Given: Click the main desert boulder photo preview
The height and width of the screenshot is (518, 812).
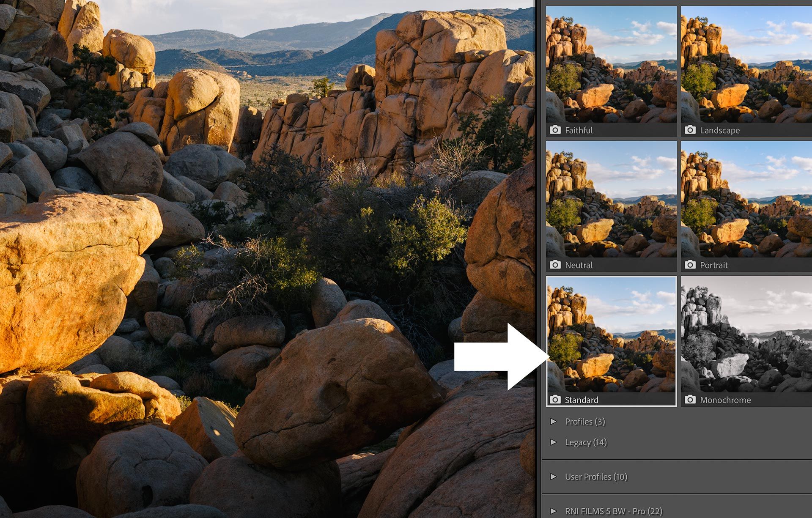Looking at the screenshot, I should tap(267, 259).
